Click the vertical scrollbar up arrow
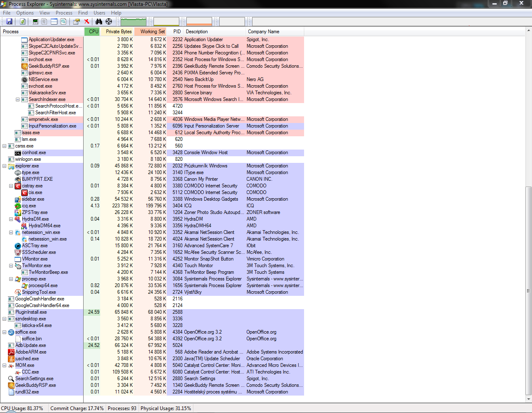 (x=529, y=31)
